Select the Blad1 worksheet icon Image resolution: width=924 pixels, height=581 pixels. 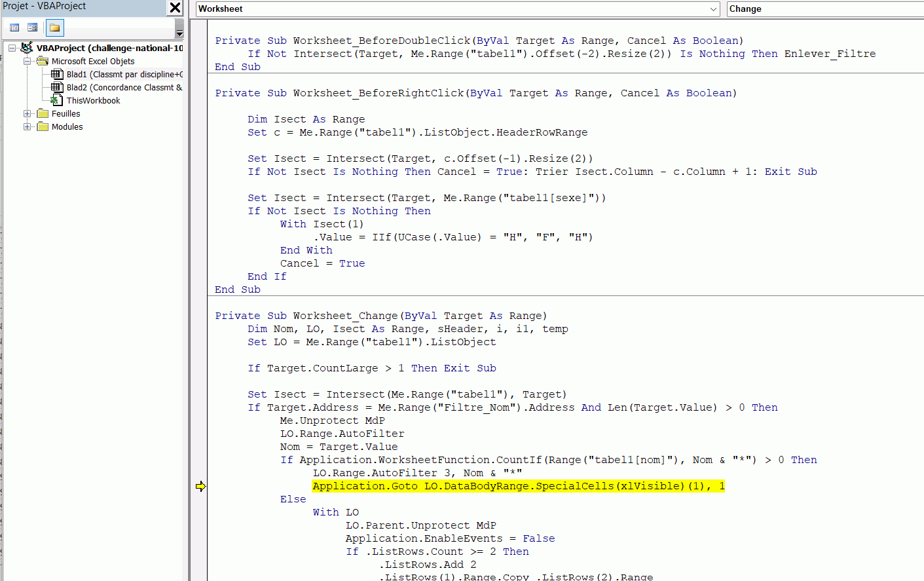tap(57, 74)
